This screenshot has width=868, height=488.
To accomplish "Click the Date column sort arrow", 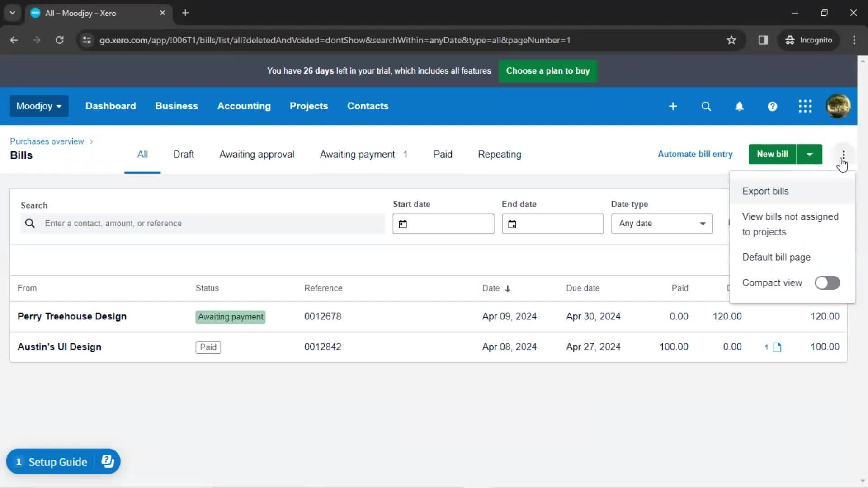I will [508, 288].
